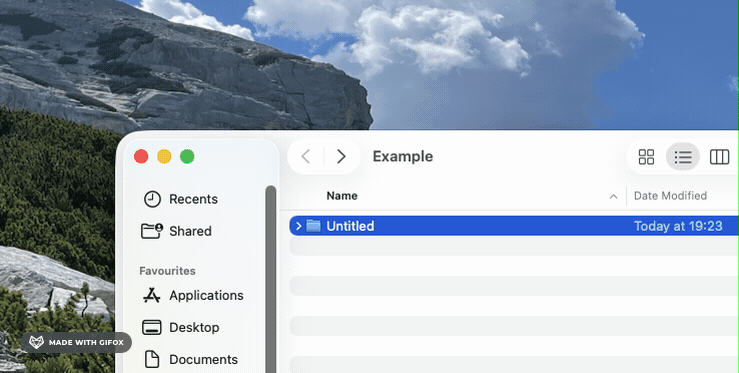Screen dimensions: 739x373
Task: Click the Recents clock icon
Action: (x=152, y=199)
